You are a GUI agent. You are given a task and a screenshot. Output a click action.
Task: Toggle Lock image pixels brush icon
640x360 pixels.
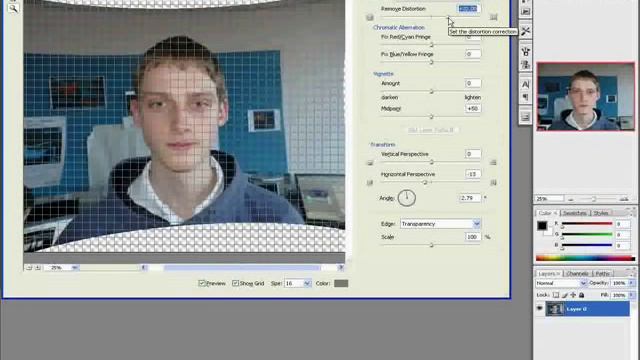click(565, 295)
